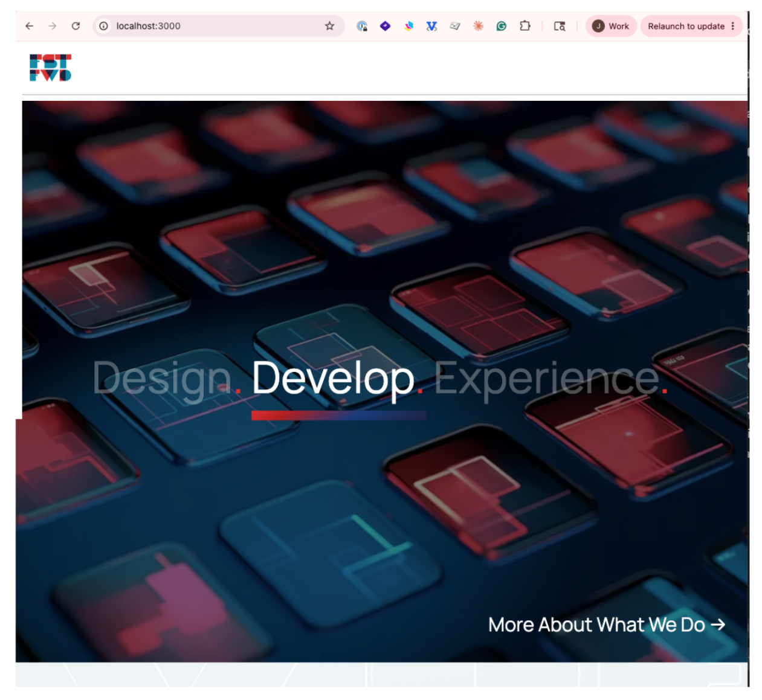View site information icon in address bar
The image size is (762, 700).
(x=104, y=26)
